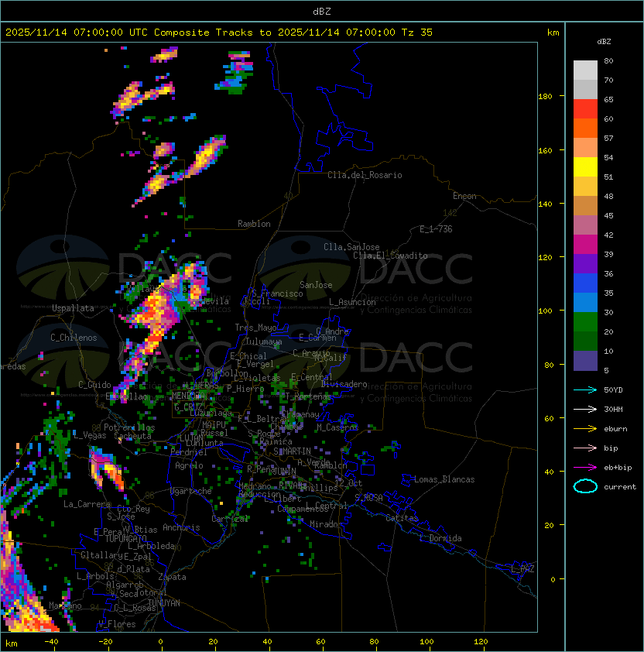Click the 'L_Asuncion' map label
The height and width of the screenshot is (652, 644).
tap(352, 302)
